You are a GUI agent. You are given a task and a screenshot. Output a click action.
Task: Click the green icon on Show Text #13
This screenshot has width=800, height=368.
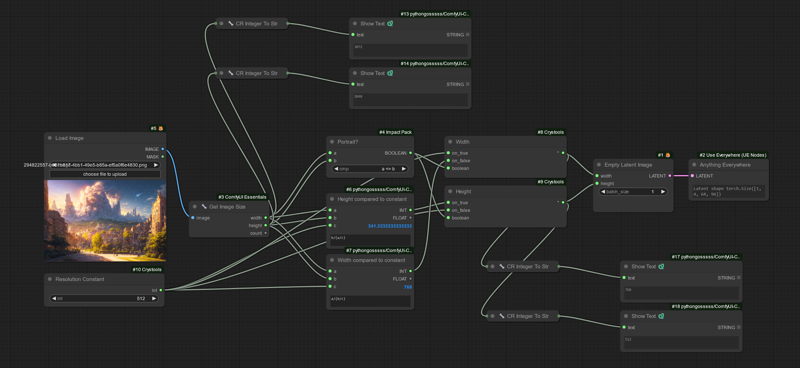click(x=390, y=23)
